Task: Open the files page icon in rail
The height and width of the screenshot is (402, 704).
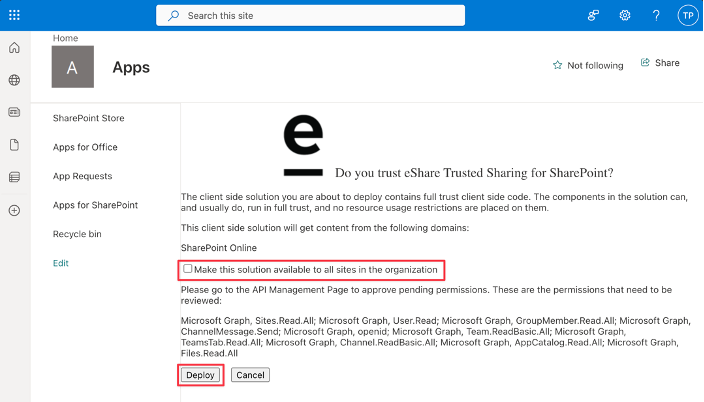Action: (x=14, y=145)
